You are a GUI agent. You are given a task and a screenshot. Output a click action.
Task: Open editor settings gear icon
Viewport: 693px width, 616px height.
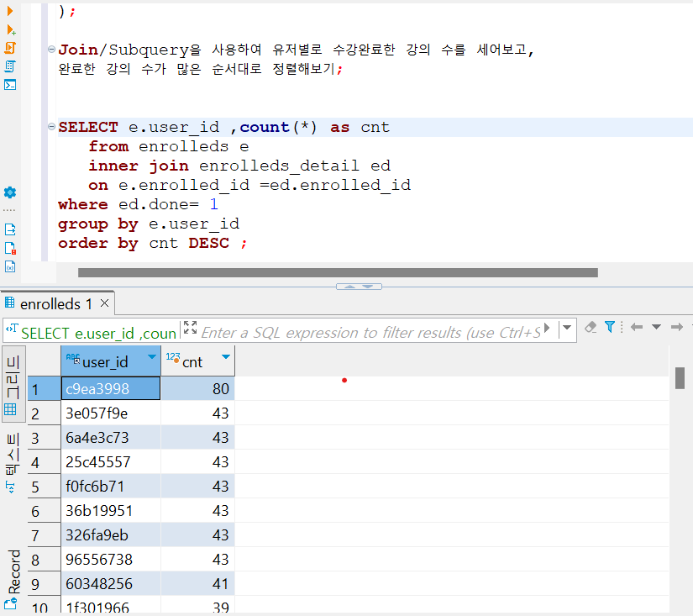click(x=10, y=192)
